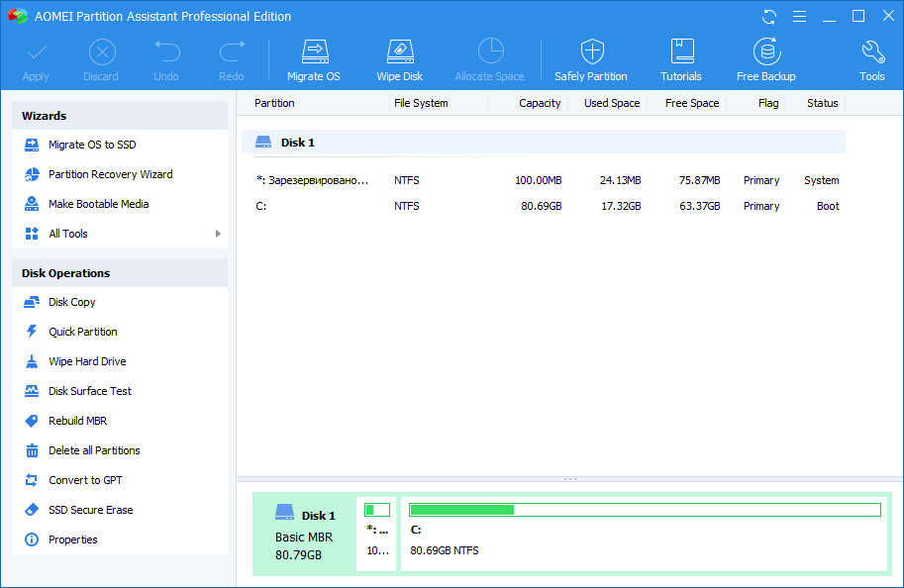Viewport: 904px width, 588px height.
Task: Select the Disk 1 Basic MBR label in map
Action: (x=304, y=535)
